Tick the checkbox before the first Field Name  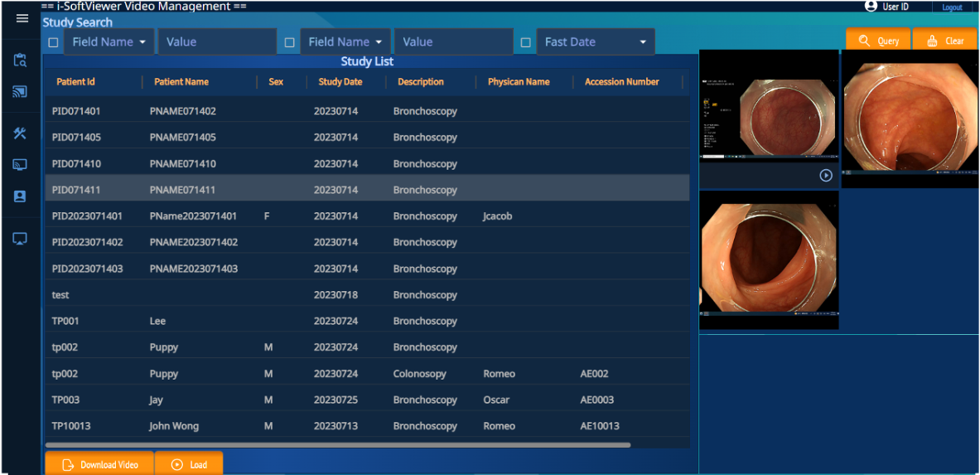coord(53,42)
